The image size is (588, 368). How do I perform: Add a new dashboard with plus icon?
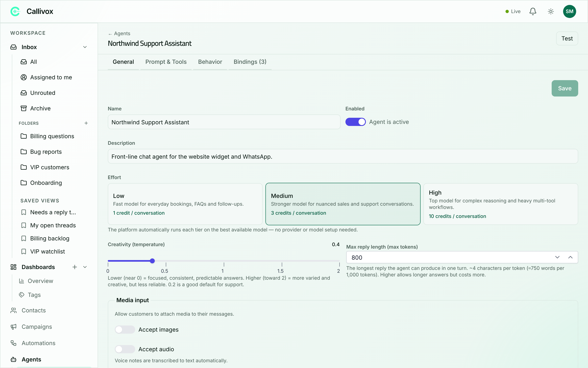75,267
